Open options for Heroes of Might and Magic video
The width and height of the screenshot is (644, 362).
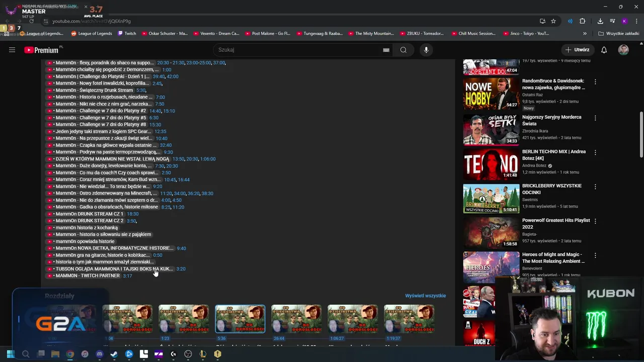pos(595,255)
